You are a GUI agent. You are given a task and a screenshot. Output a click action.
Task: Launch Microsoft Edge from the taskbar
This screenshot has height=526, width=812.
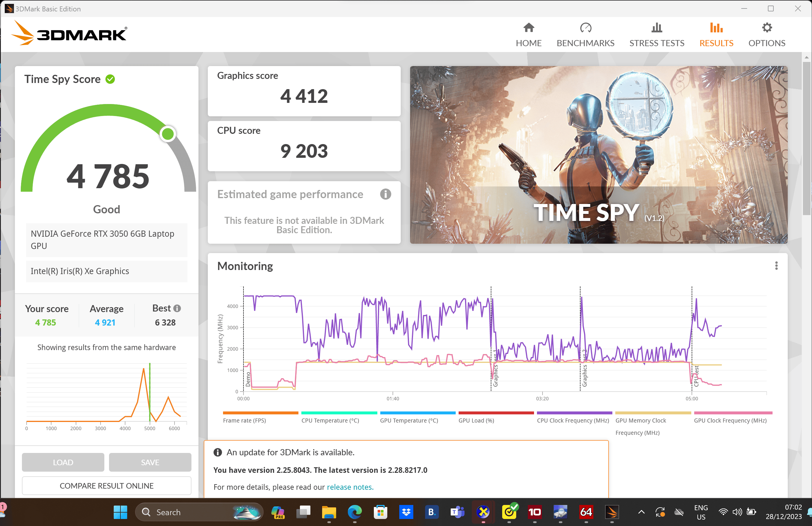[355, 512]
